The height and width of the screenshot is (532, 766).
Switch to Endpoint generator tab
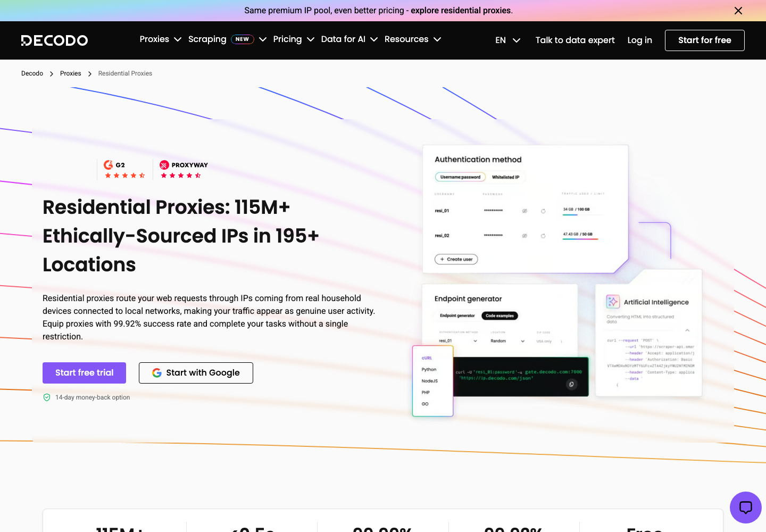457,315
